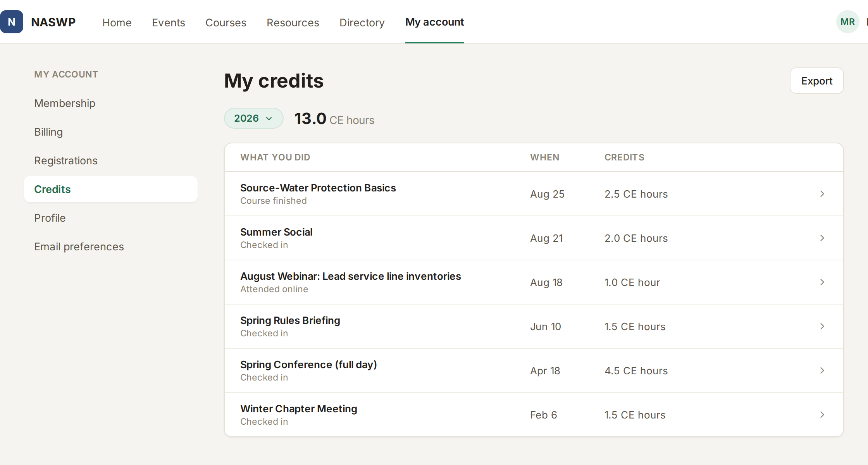Open Profile in the sidebar

click(x=111, y=218)
